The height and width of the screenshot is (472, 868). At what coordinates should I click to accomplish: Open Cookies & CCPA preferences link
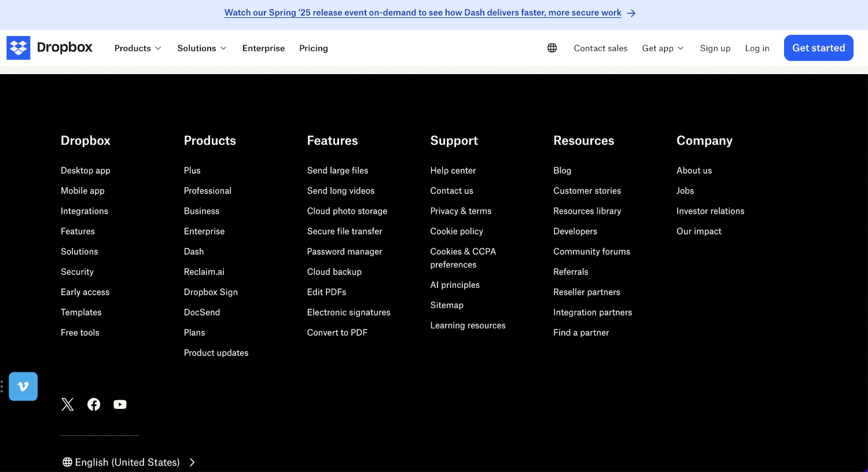[x=463, y=258]
